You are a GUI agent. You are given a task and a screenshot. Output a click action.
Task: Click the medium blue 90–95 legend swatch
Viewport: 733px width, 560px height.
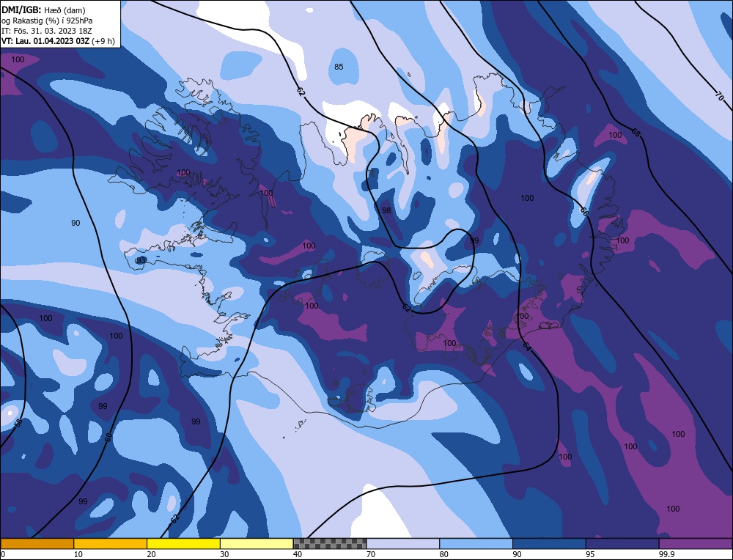coord(549,543)
